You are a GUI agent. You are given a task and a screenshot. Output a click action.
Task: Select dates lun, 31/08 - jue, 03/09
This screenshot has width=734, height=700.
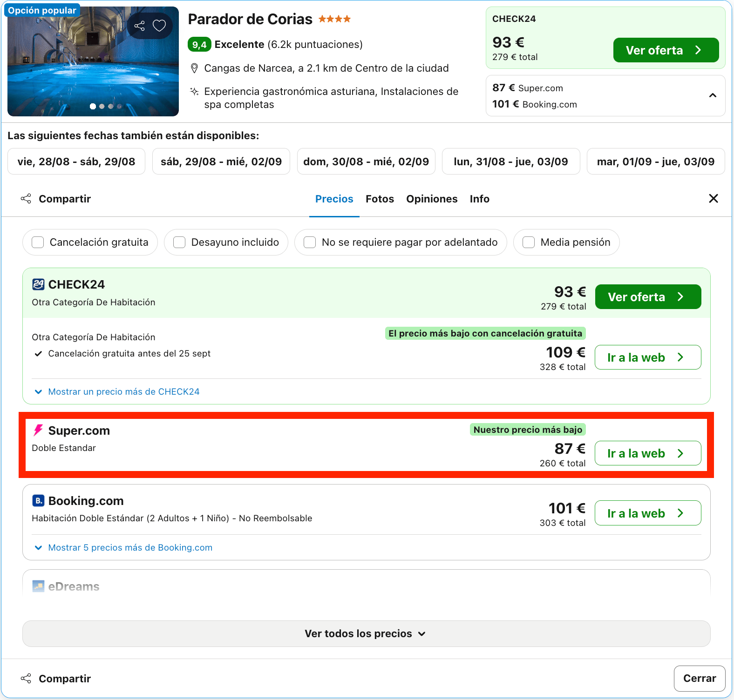tap(511, 162)
